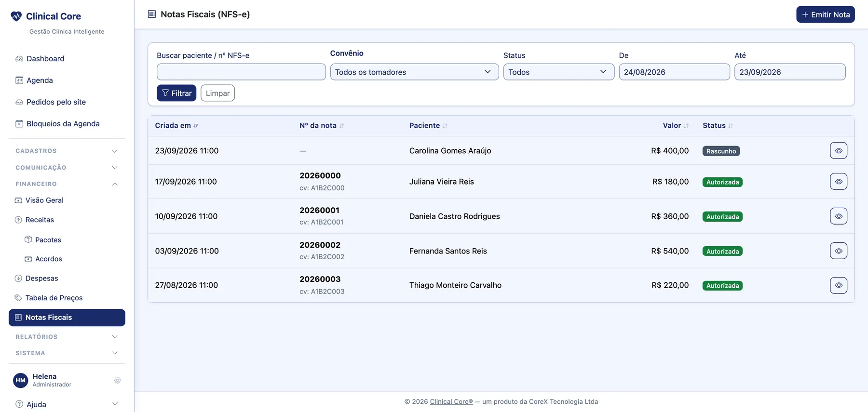Sort by Criada em column sort icon

pos(196,126)
